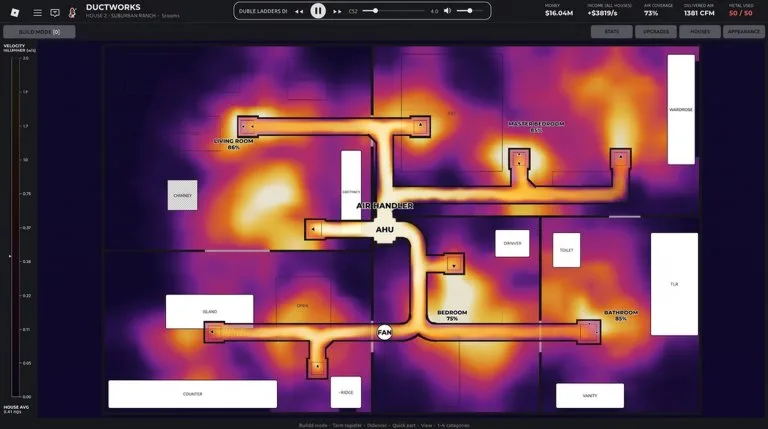Click the tall Tub block in the bathroom
The height and width of the screenshot is (429, 768).
[674, 284]
